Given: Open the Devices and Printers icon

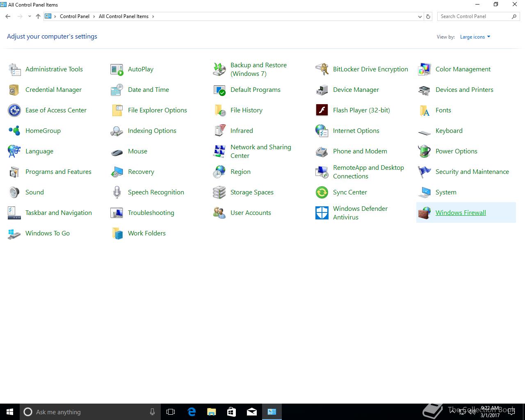Looking at the screenshot, I should tap(425, 90).
